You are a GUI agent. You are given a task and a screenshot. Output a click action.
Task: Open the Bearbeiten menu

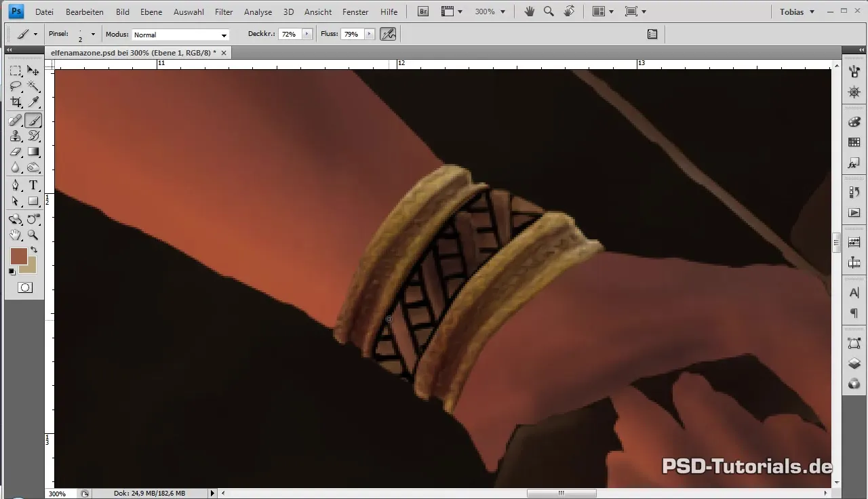click(x=85, y=12)
